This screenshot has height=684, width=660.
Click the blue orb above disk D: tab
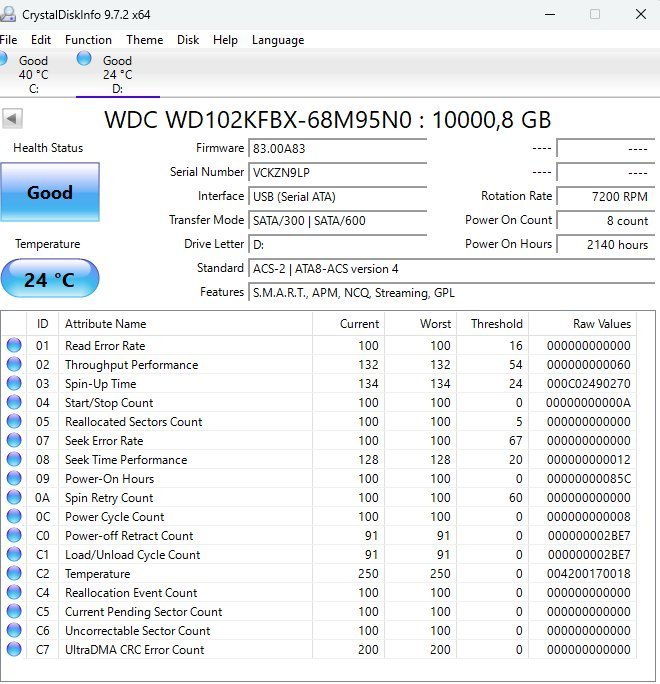point(84,59)
